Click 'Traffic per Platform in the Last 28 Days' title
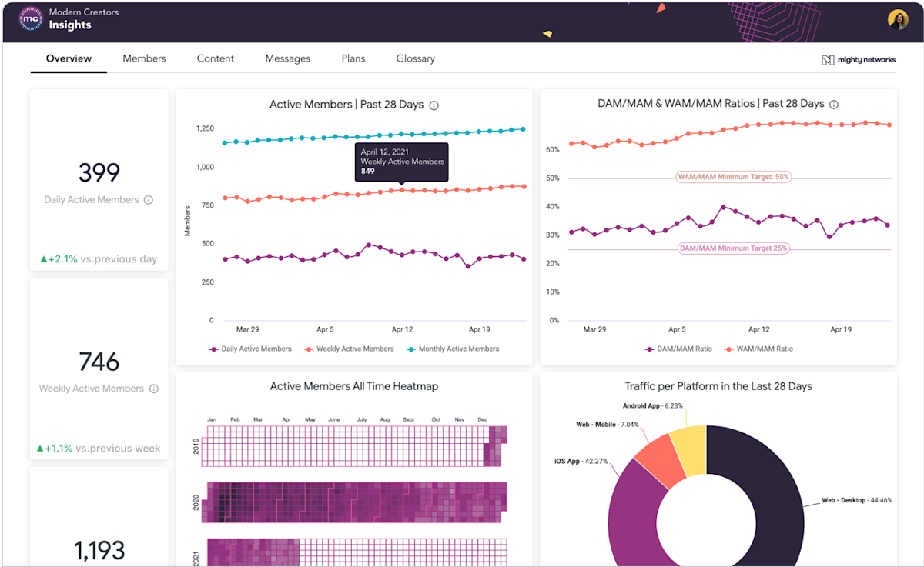This screenshot has width=924, height=567. (718, 387)
